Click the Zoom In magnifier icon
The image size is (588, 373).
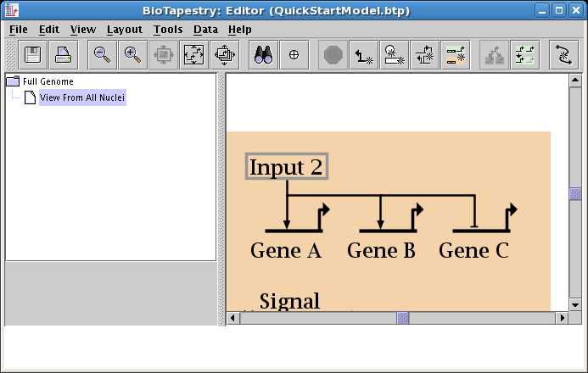(132, 55)
